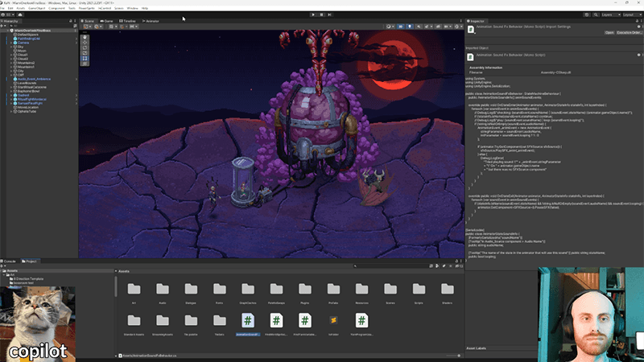The height and width of the screenshot is (362, 644).
Task: Toggle hidden objects visibility in Scene toolbar
Action: (438, 27)
